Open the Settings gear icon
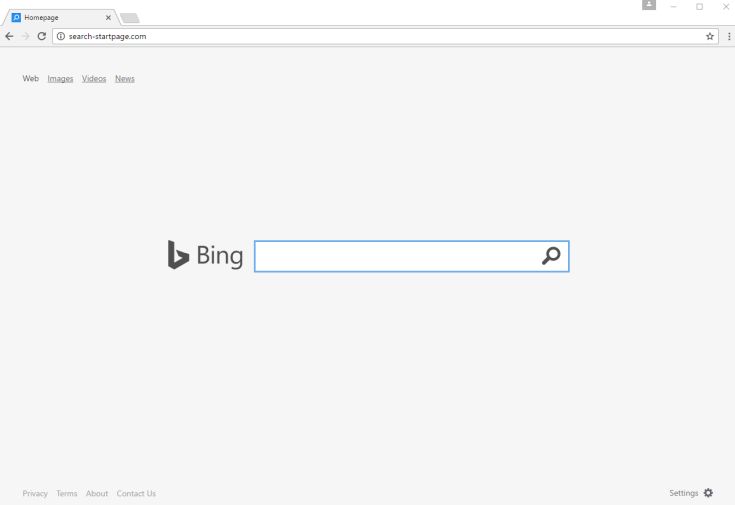Screen dimensions: 735x505 (x=709, y=493)
